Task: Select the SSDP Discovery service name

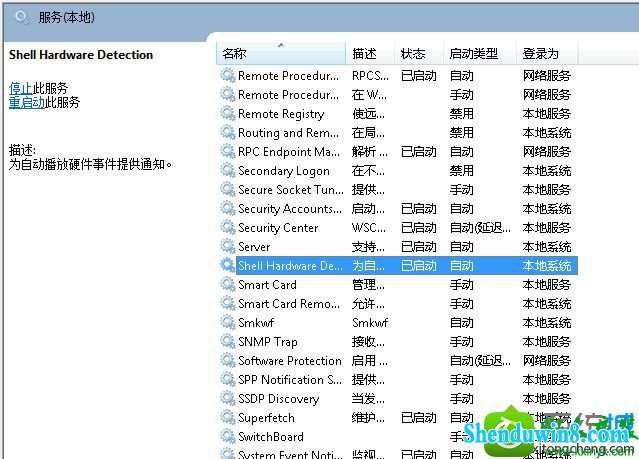Action: (278, 399)
